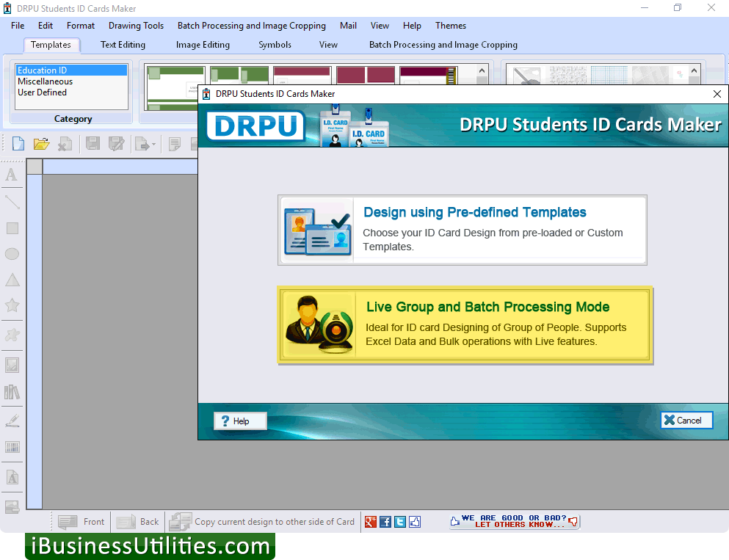Select the Triangle shape tool

tap(12, 280)
